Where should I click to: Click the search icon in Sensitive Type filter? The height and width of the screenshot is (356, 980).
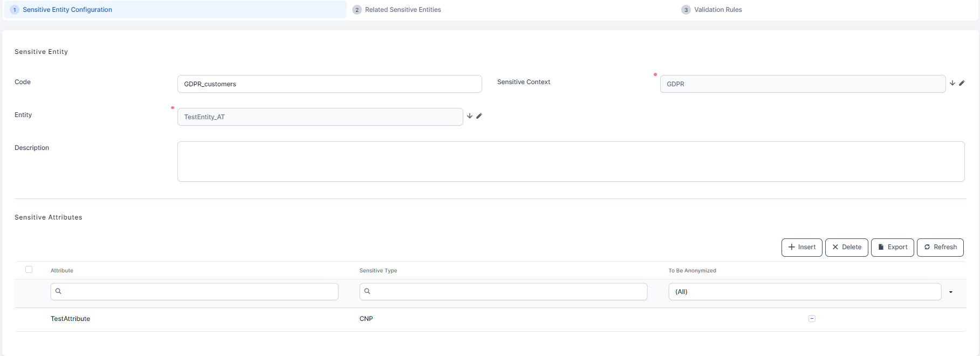[367, 291]
